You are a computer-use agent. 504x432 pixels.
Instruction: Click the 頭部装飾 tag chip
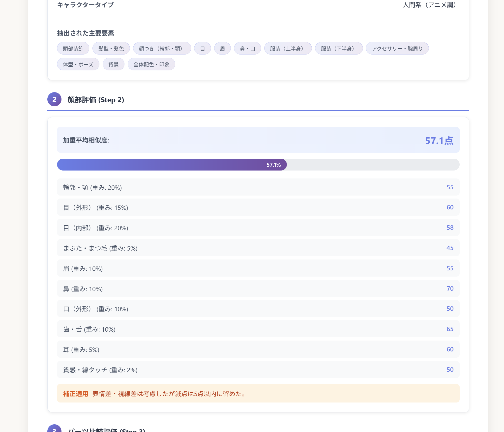tap(73, 48)
